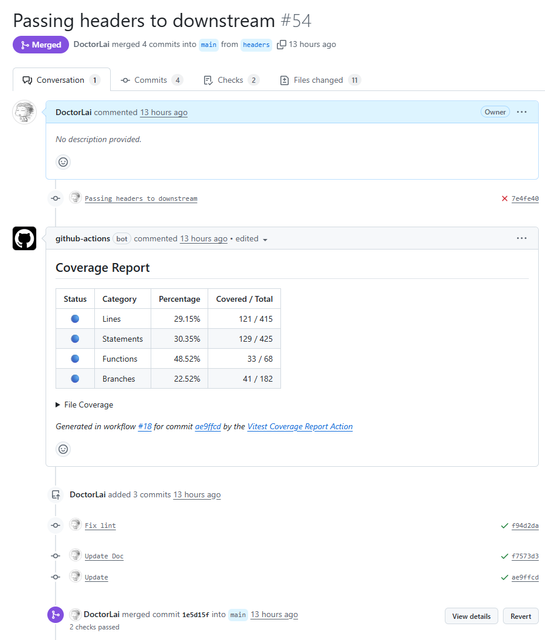545x640 pixels.
Task: Show passed check status for ae9ffcd
Action: pyautogui.click(x=505, y=578)
